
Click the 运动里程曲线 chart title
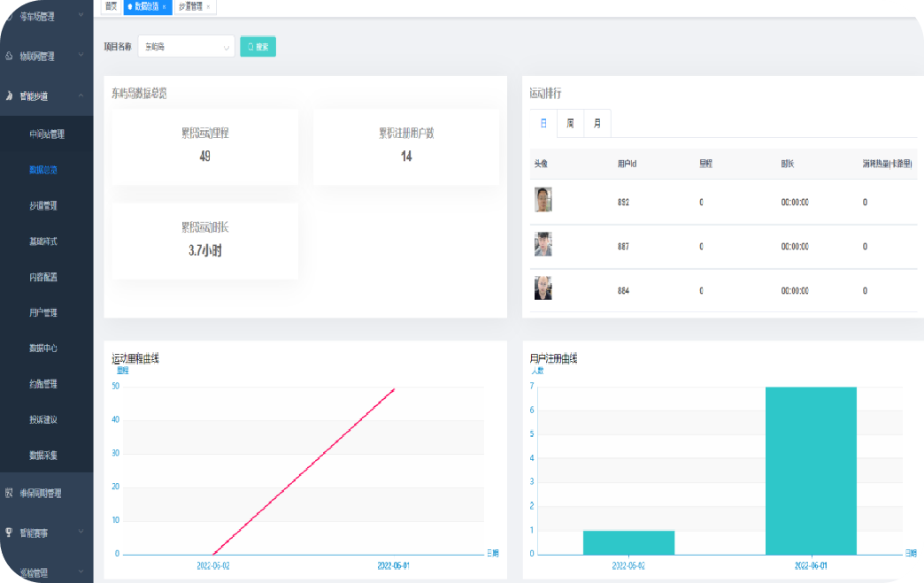click(135, 358)
